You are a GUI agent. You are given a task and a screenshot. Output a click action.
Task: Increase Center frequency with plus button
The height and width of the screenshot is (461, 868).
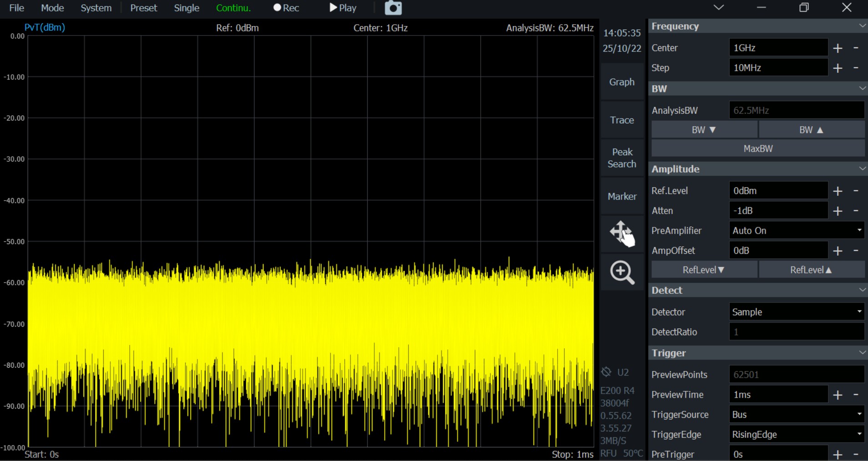click(x=838, y=48)
